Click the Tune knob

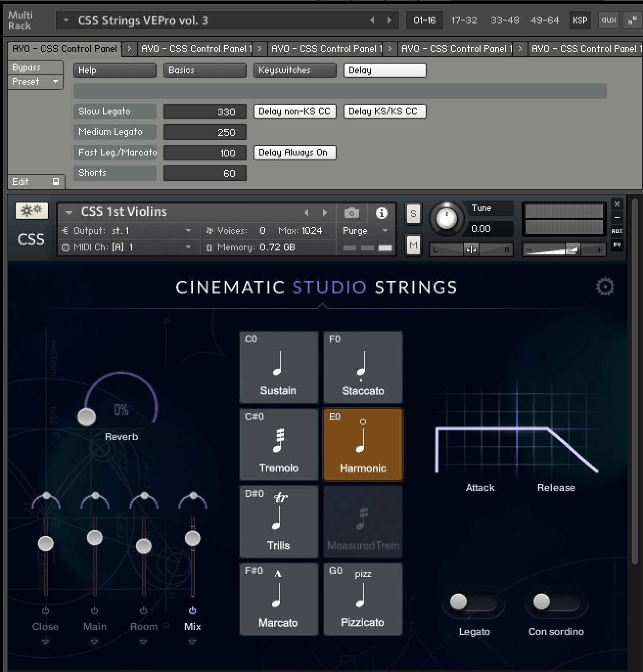pyautogui.click(x=446, y=218)
